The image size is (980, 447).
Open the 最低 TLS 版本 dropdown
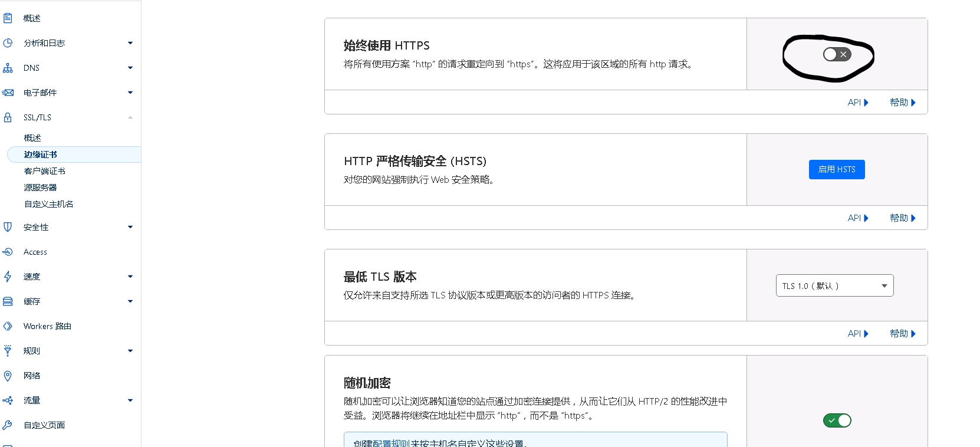point(834,286)
